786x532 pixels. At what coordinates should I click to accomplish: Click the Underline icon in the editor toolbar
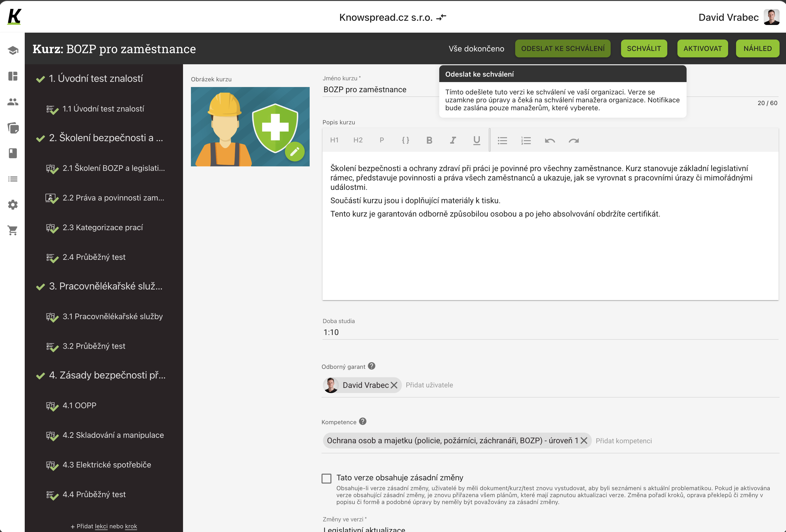pos(477,140)
